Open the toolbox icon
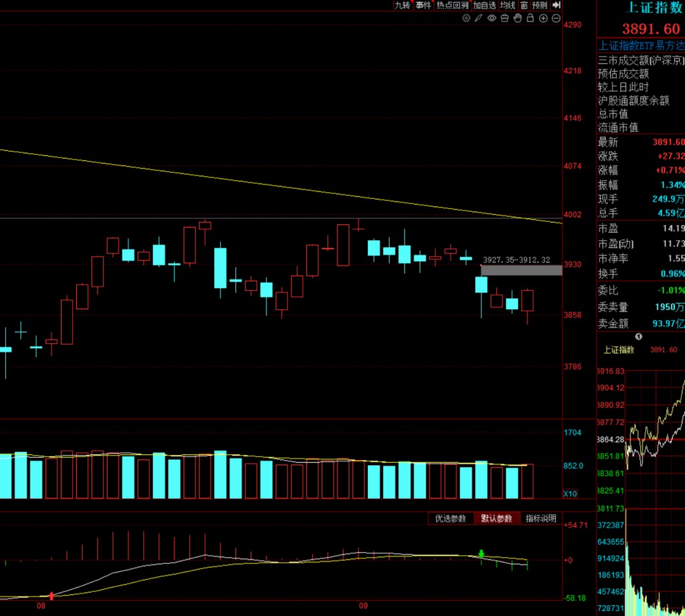This screenshot has height=616, width=685. [505, 18]
